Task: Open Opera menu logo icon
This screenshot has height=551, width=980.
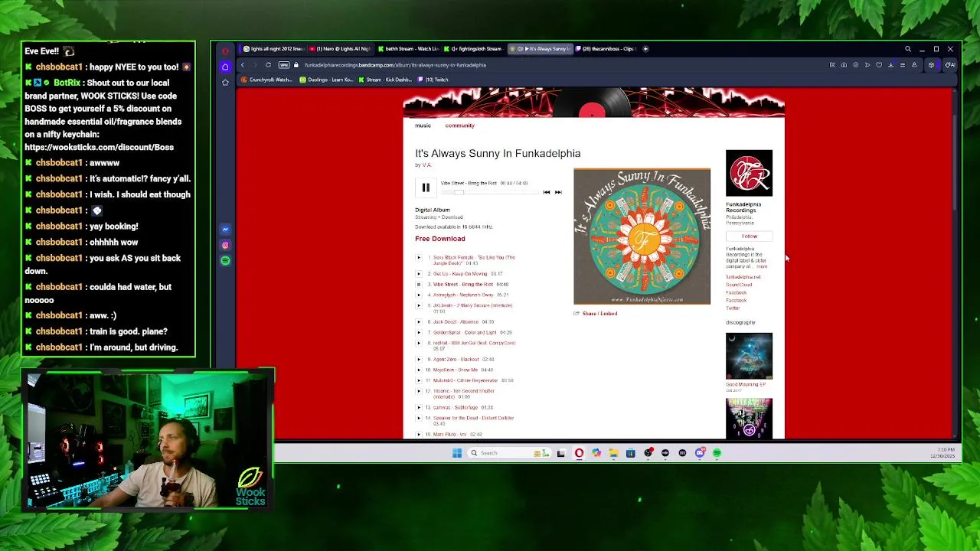Action: coord(225,51)
